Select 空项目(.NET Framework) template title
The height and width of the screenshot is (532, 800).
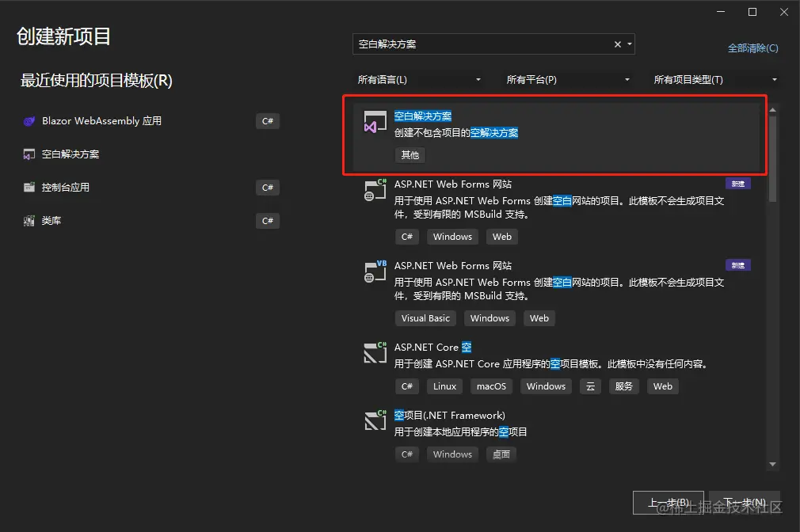click(x=449, y=415)
